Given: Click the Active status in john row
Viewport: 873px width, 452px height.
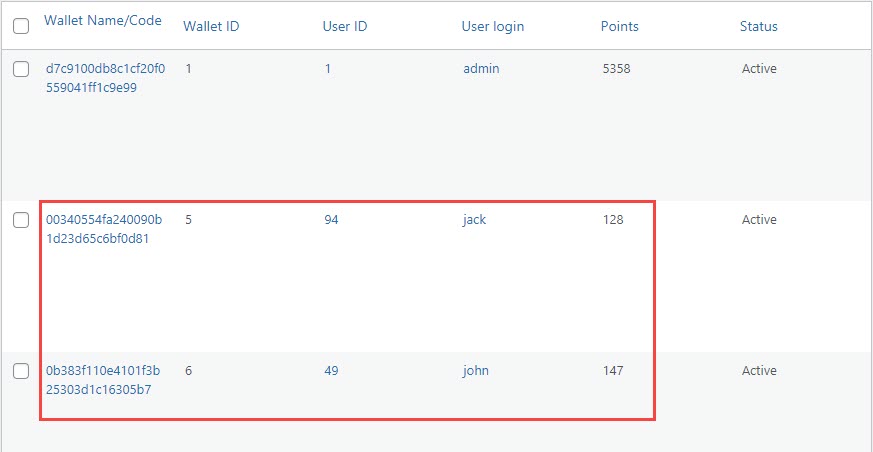Looking at the screenshot, I should (759, 371).
